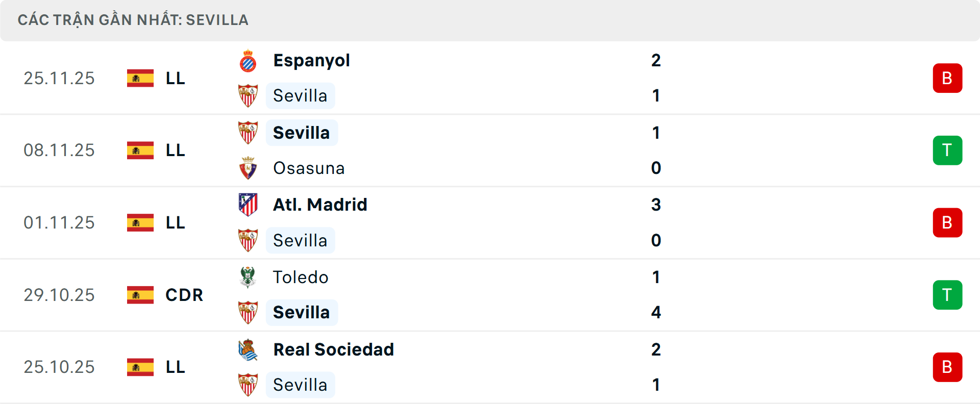Screen dimensions: 980x404
Task: Click the header CÁC TRẬN GẦN NHẤT: SEVILLA
Action: point(133,20)
